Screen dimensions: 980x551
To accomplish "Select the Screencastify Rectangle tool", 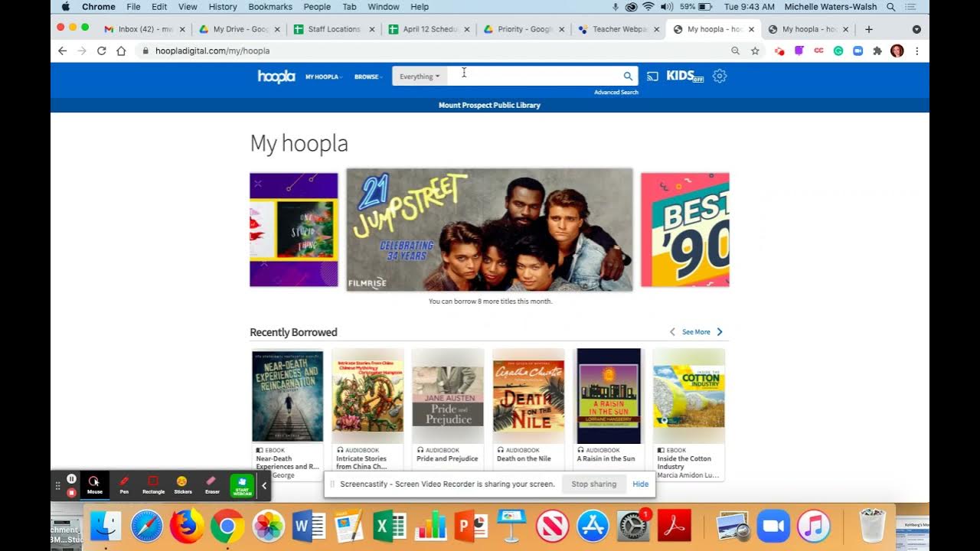I will click(x=153, y=484).
